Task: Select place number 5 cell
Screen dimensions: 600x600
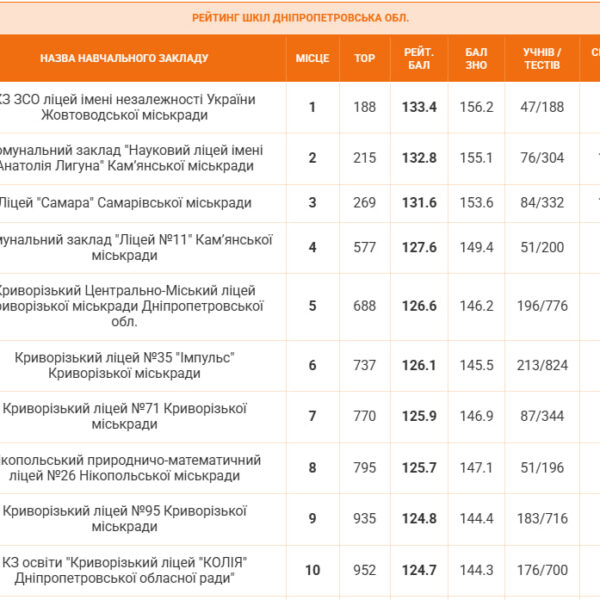Action: pyautogui.click(x=312, y=306)
